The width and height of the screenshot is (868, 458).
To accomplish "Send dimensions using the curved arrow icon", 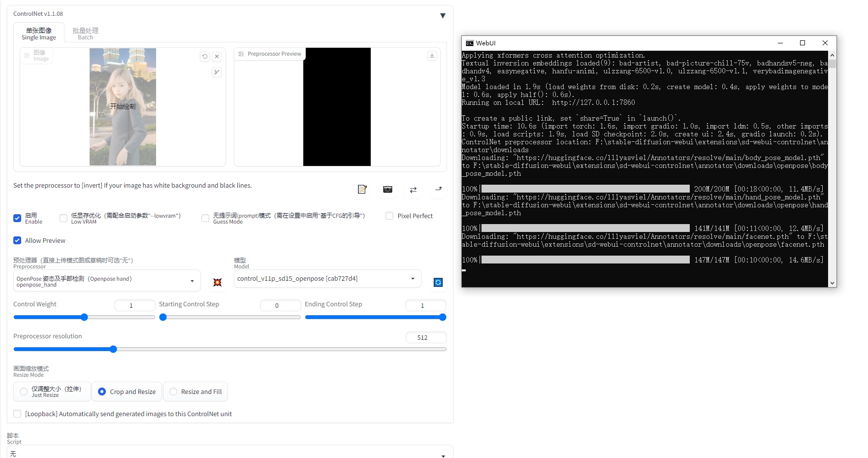I will [438, 190].
